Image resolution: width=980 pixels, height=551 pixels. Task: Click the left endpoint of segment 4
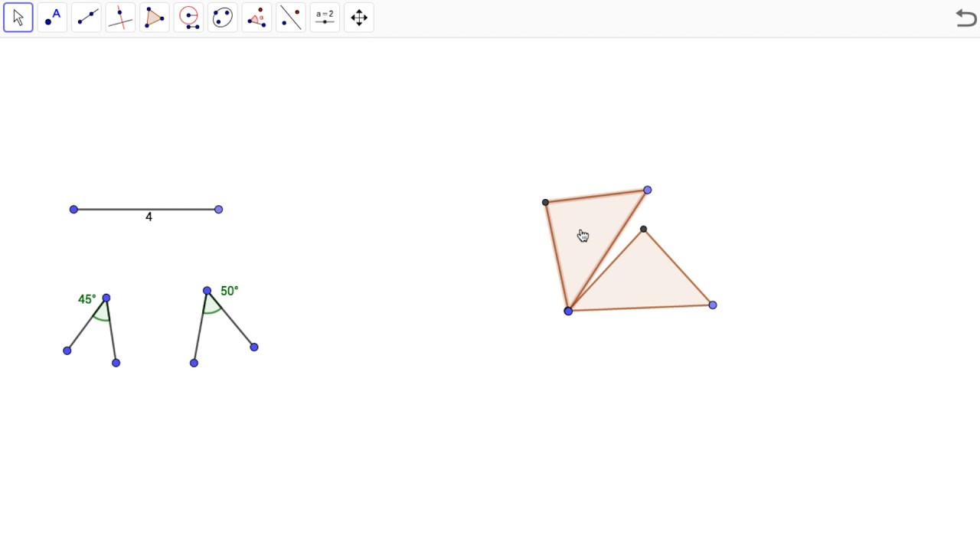pyautogui.click(x=73, y=209)
